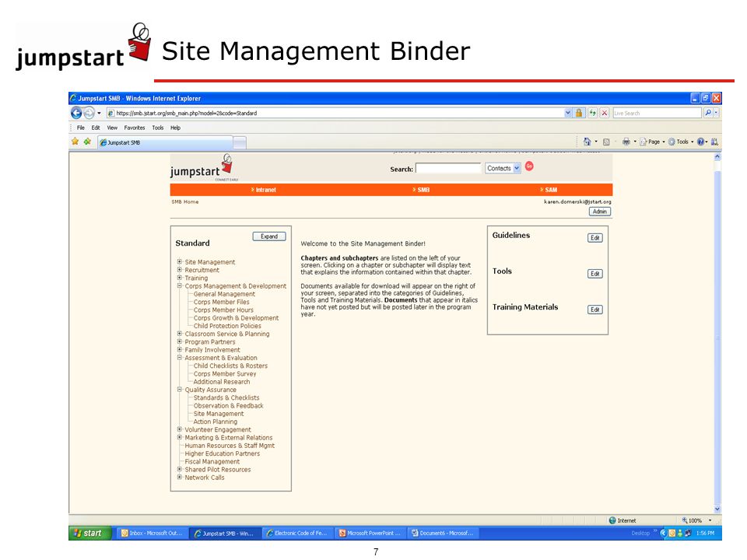Click the Add to Favorites star-plus icon
This screenshot has width=747, height=560.
pyautogui.click(x=87, y=142)
